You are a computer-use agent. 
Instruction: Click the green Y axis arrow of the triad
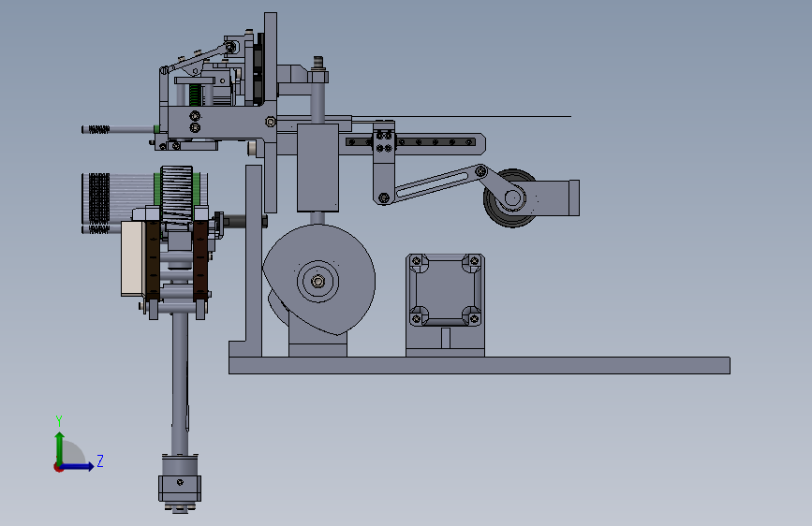coord(60,448)
